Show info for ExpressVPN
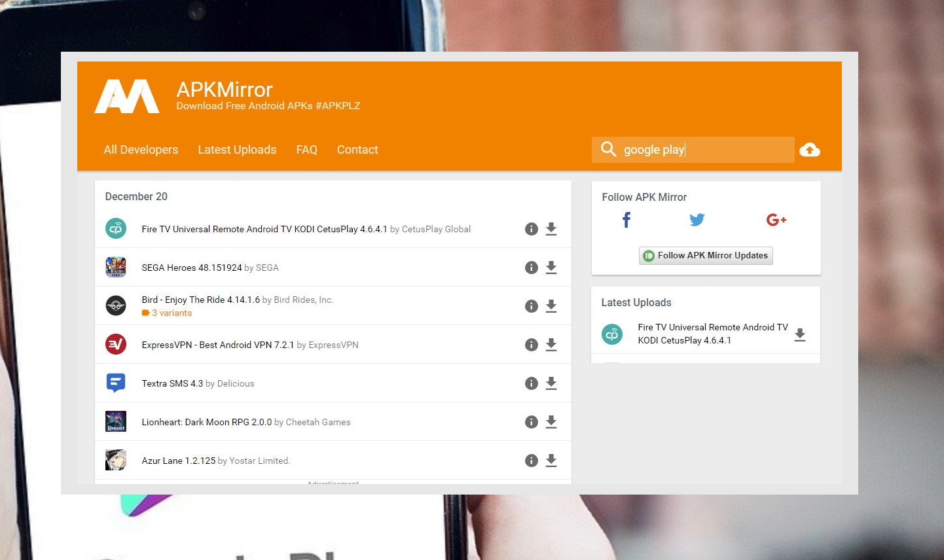This screenshot has width=944, height=560. pyautogui.click(x=532, y=345)
